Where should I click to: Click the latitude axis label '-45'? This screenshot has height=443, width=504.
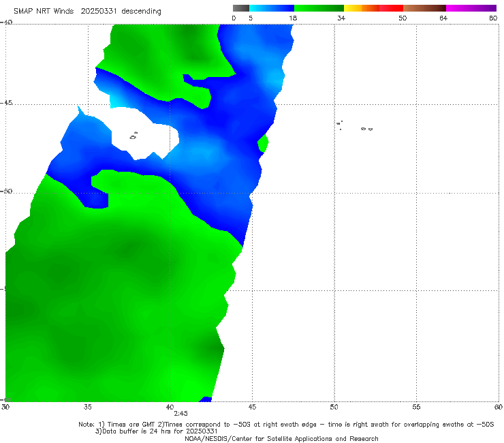(x=6, y=103)
